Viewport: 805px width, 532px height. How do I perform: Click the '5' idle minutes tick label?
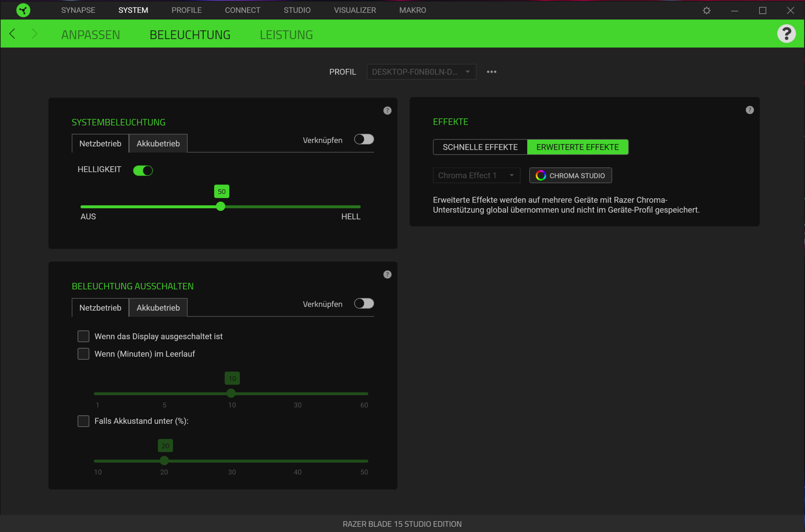pos(165,405)
